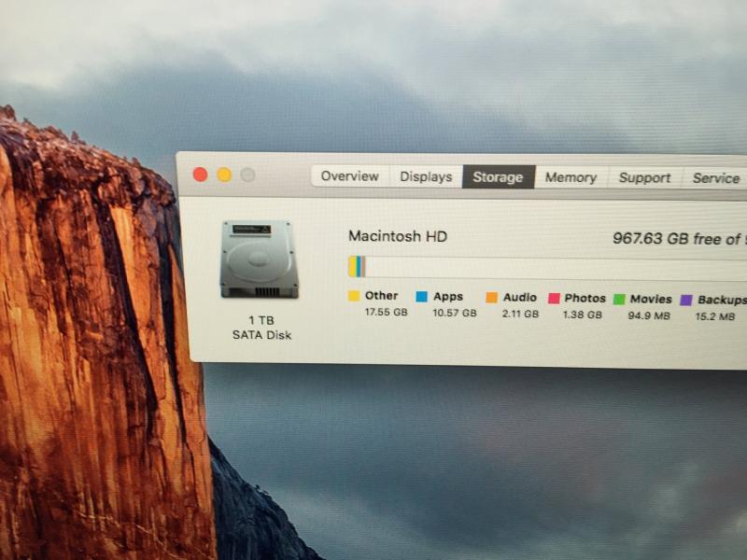Open the Support tab
The image size is (747, 560).
(644, 178)
